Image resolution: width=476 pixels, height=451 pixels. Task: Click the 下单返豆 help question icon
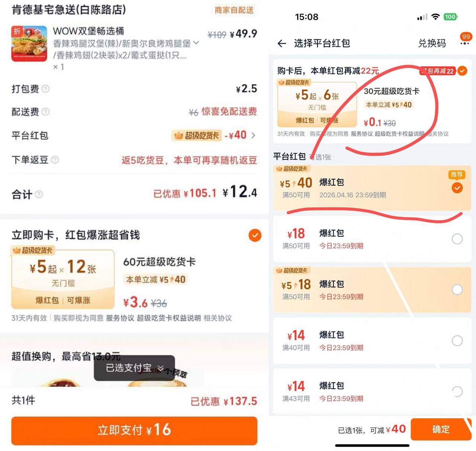point(55,160)
